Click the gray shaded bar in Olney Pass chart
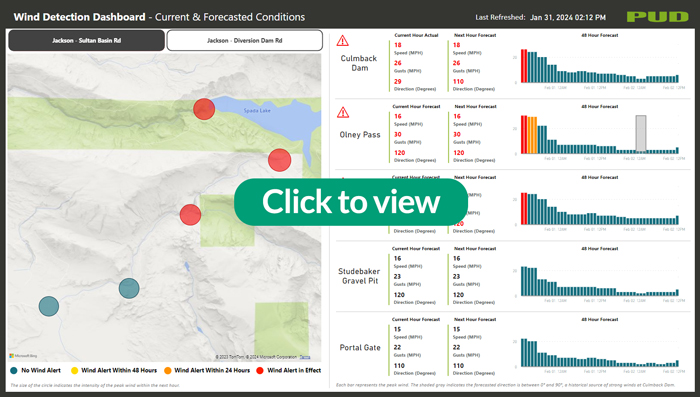The height and width of the screenshot is (397, 700). 641,134
